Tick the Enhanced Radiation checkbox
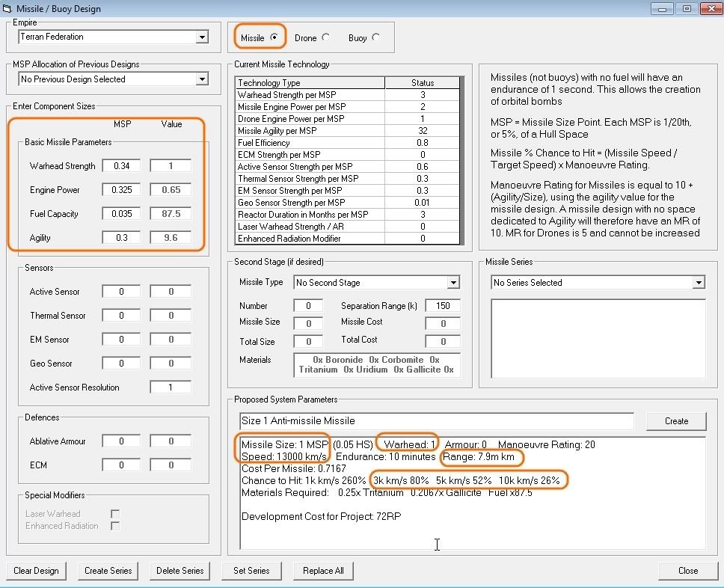The image size is (724, 588). (115, 526)
